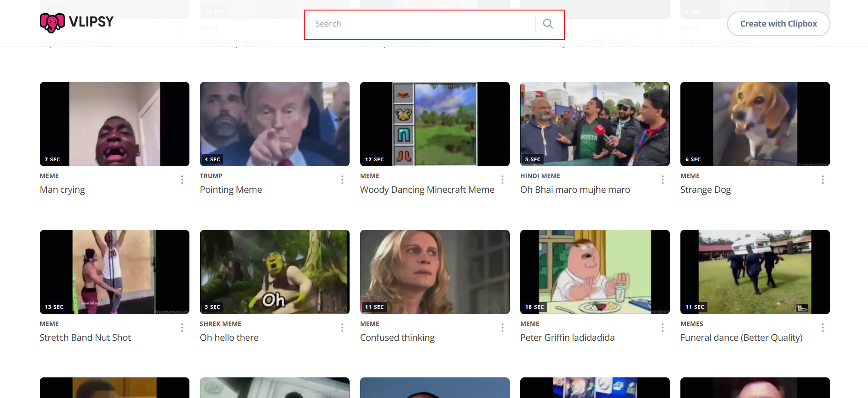Viewport: 868px width, 398px height.
Task: Open the Man crying video thumbnail
Action: tap(114, 124)
